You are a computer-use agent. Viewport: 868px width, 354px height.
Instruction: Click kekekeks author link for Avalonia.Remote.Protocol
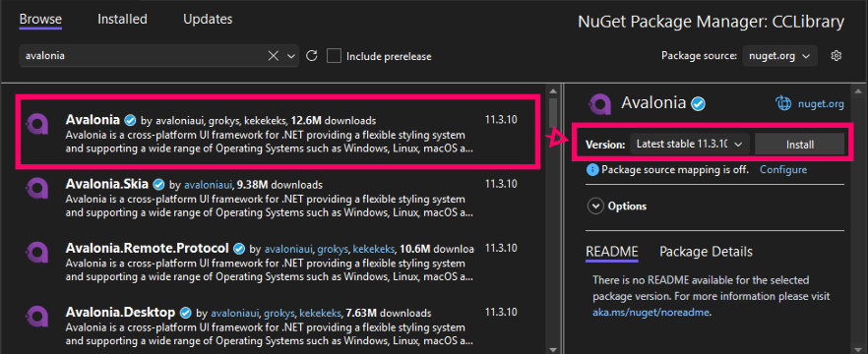point(374,249)
